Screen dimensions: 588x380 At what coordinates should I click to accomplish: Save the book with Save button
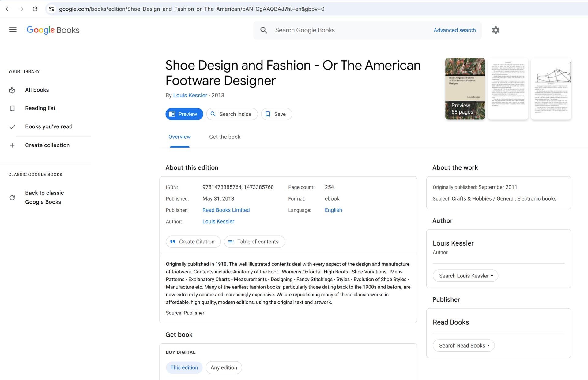click(276, 114)
